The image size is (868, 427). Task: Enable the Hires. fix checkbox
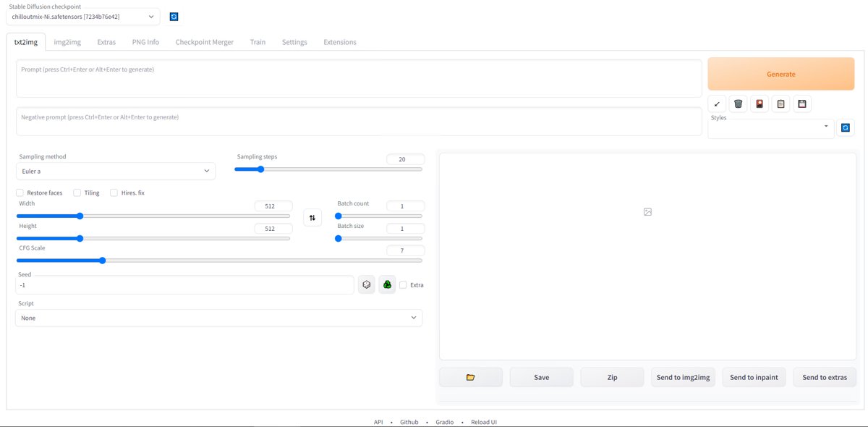(x=114, y=193)
